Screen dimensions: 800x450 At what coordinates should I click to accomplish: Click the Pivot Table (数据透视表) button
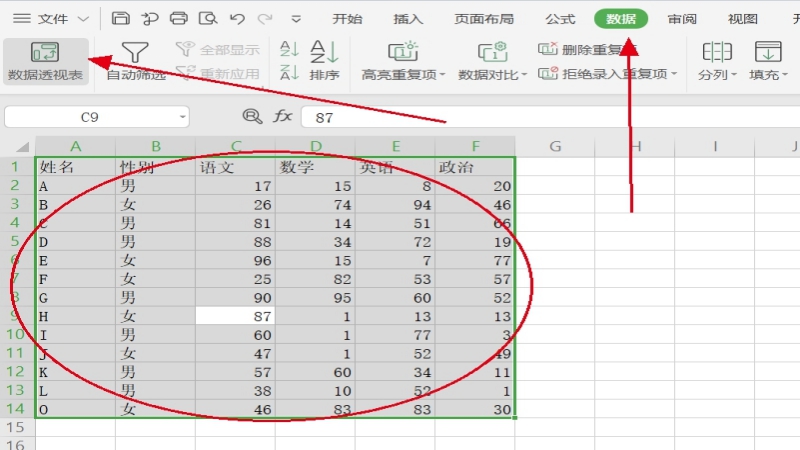click(45, 60)
